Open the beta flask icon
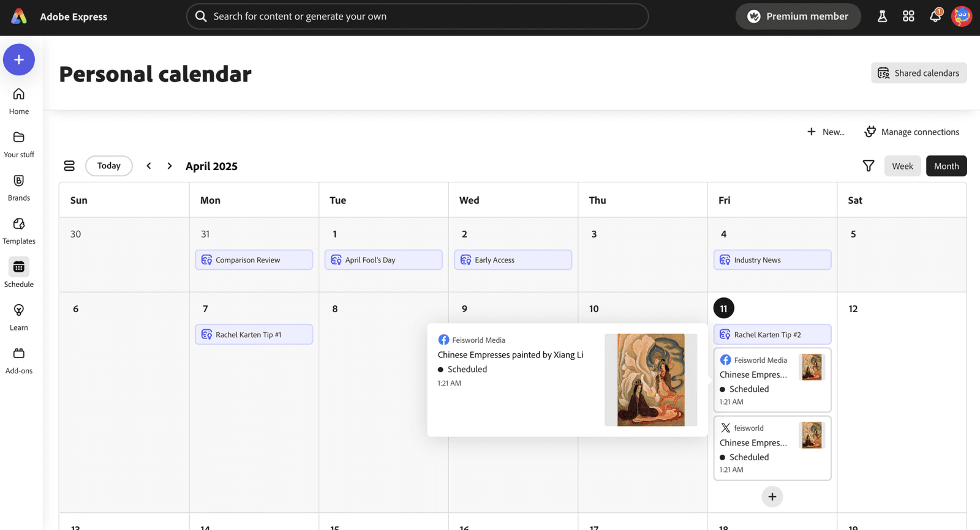 pos(882,17)
